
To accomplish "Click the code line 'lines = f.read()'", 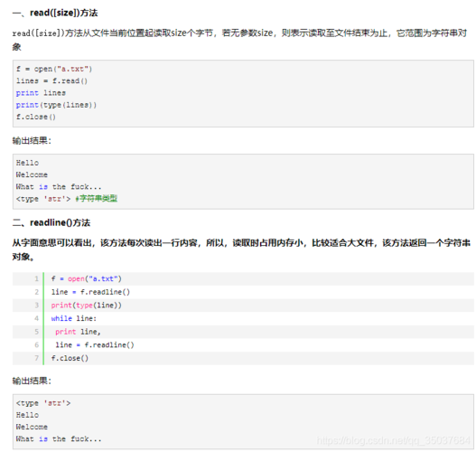I will [51, 80].
